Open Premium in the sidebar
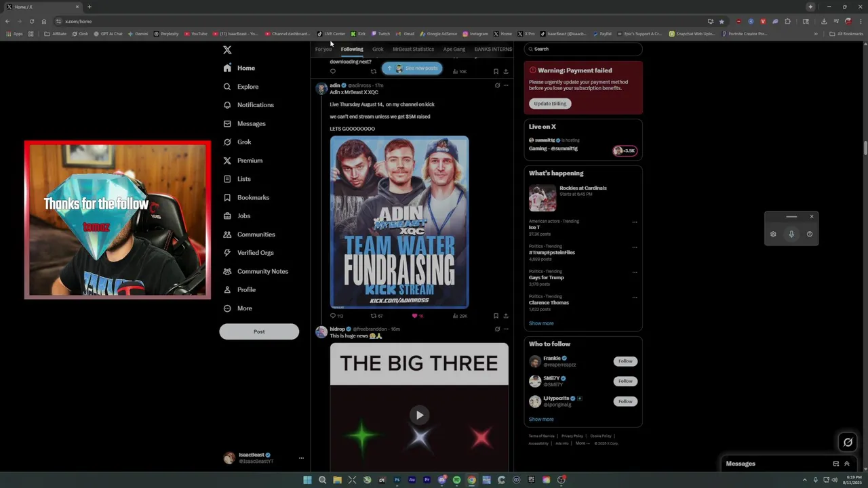Image resolution: width=868 pixels, height=488 pixels. [x=243, y=161]
